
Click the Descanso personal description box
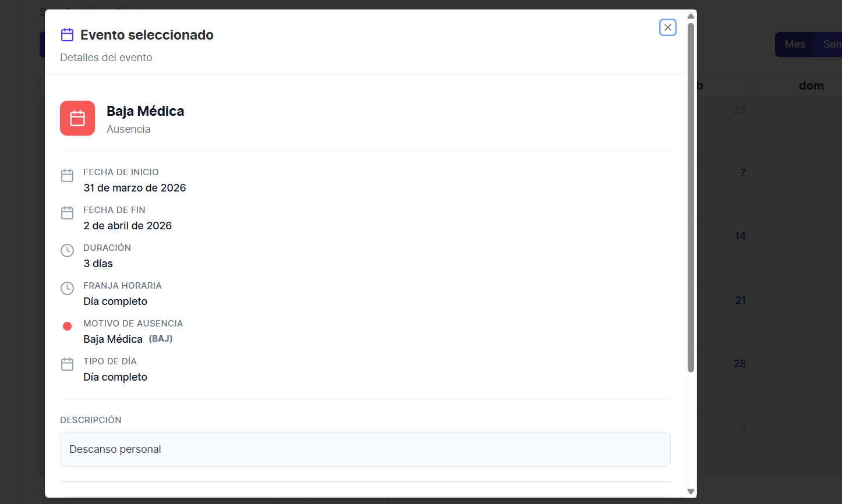365,449
